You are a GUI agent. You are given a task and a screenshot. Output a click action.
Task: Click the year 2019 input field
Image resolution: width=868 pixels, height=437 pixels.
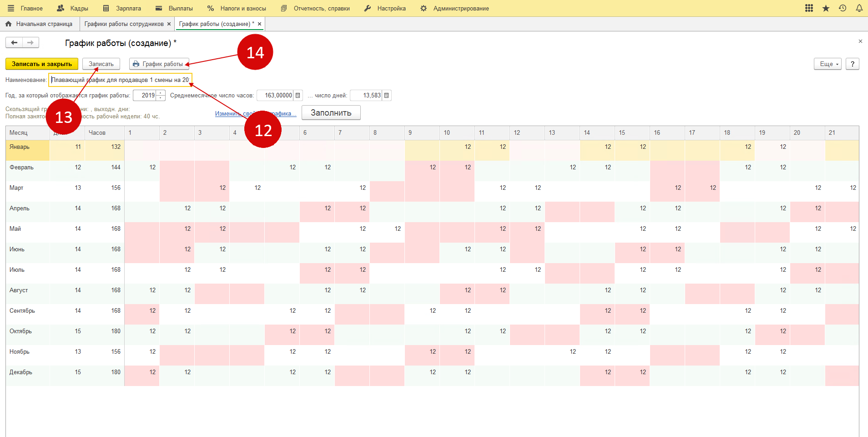(145, 95)
